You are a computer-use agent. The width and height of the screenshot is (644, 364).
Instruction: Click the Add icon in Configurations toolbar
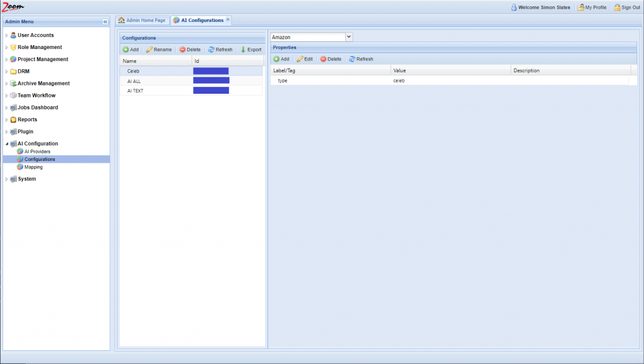126,50
